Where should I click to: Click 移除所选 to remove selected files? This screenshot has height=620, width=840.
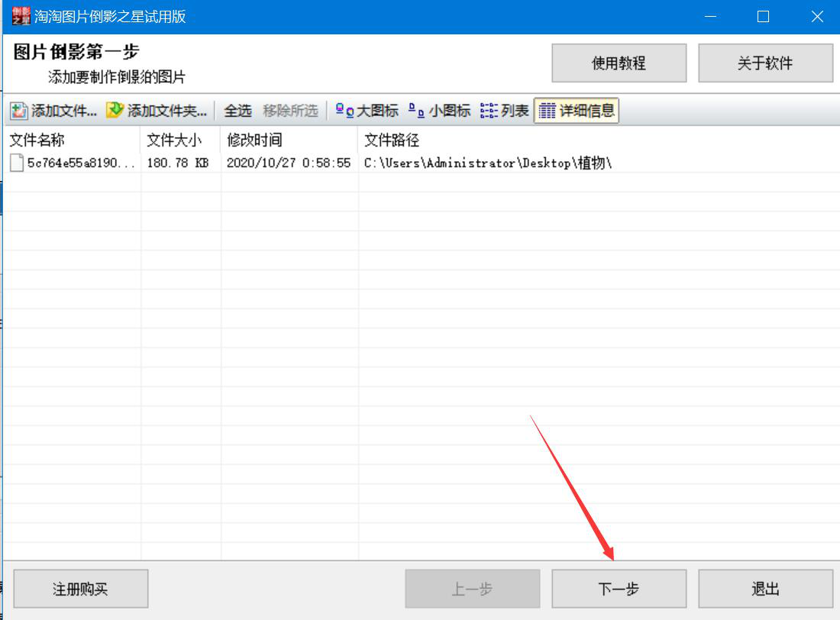point(290,111)
